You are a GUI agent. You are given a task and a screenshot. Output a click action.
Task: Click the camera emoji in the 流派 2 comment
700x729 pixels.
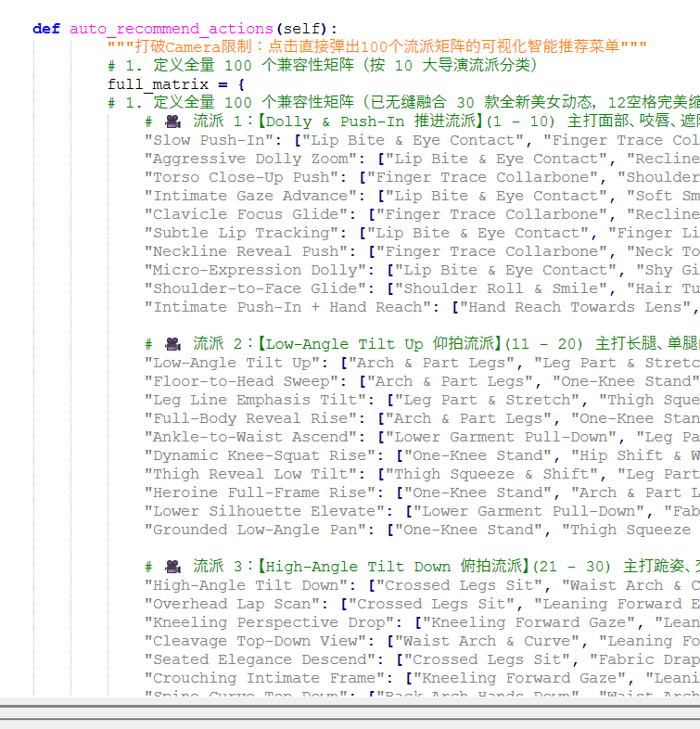[172, 344]
